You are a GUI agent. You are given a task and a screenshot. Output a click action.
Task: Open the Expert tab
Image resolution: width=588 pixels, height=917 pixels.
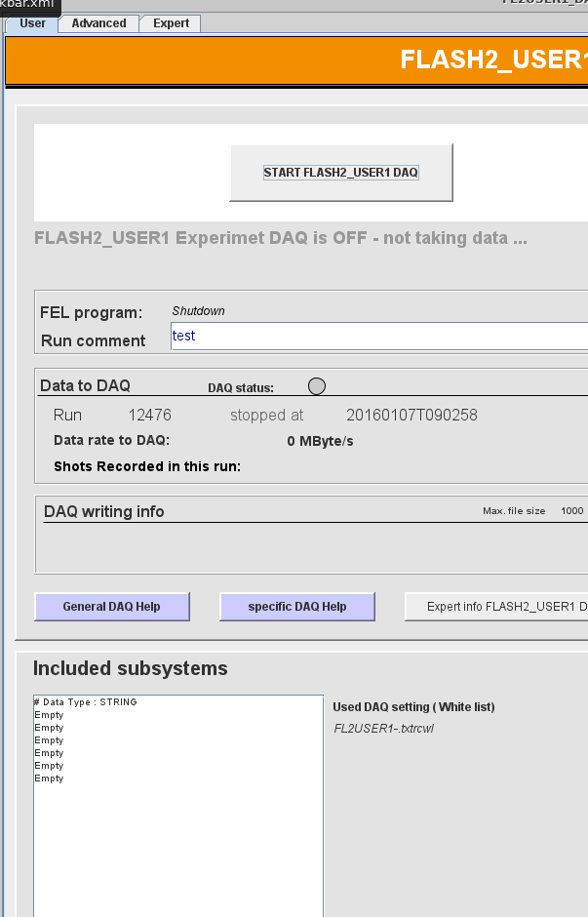point(171,23)
